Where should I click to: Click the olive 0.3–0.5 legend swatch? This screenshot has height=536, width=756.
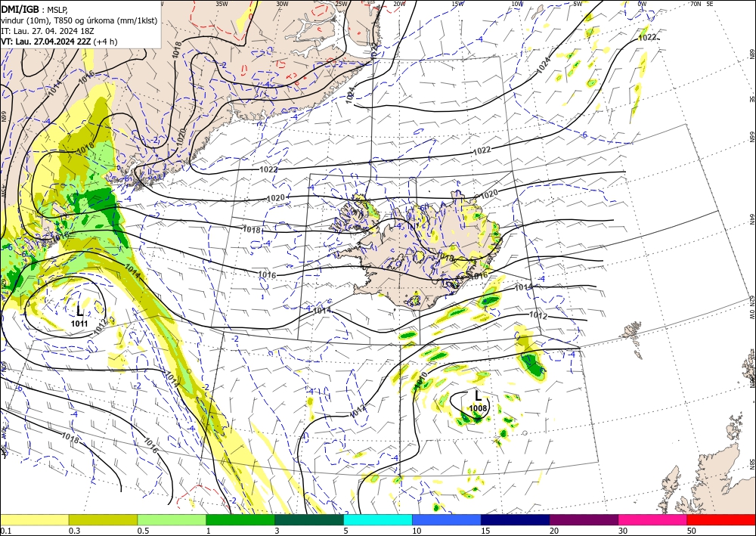[x=103, y=519]
